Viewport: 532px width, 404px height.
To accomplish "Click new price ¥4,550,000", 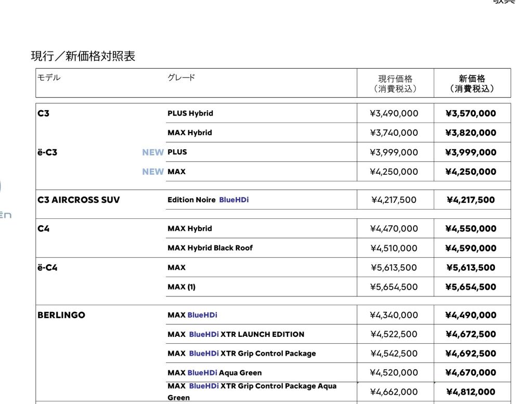I will pyautogui.click(x=471, y=229).
